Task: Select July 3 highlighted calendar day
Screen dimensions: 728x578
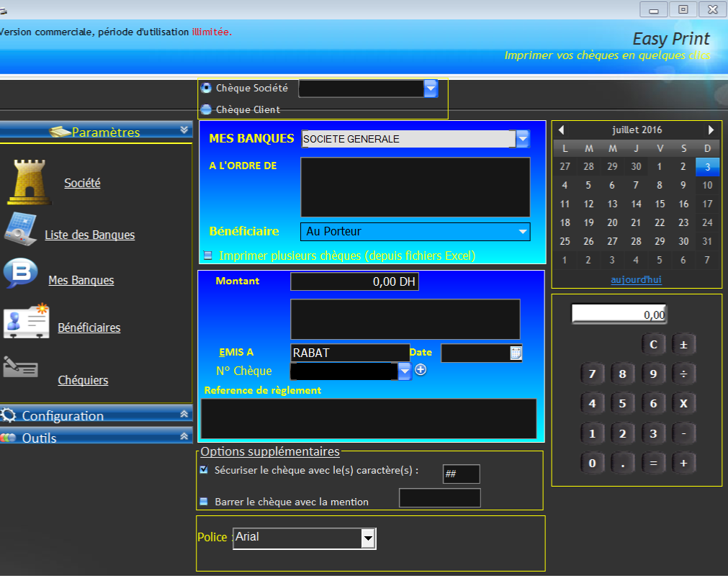Action: [707, 167]
